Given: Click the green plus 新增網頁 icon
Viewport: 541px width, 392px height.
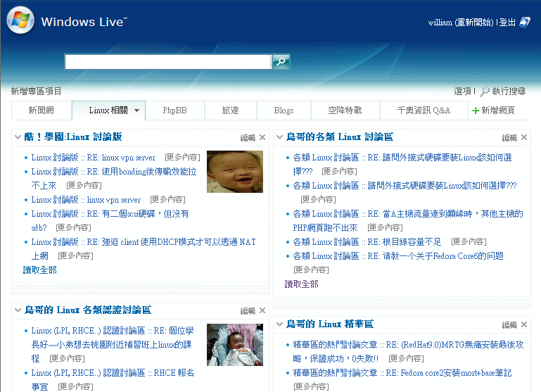Looking at the screenshot, I should pos(476,110).
